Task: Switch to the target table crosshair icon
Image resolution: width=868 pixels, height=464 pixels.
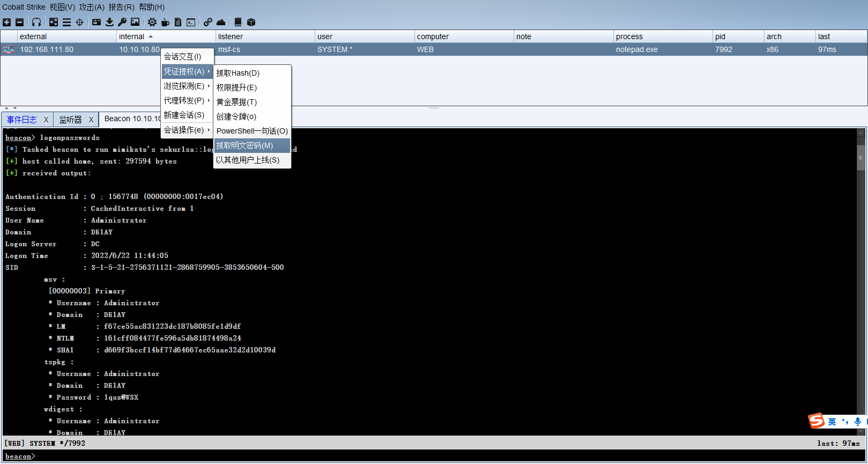Action: [80, 22]
